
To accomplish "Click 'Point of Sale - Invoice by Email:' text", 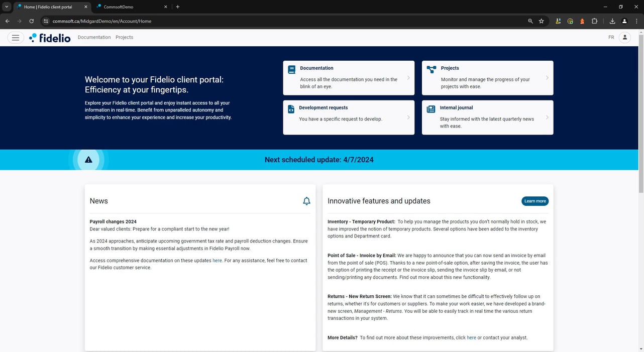I will [362, 256].
